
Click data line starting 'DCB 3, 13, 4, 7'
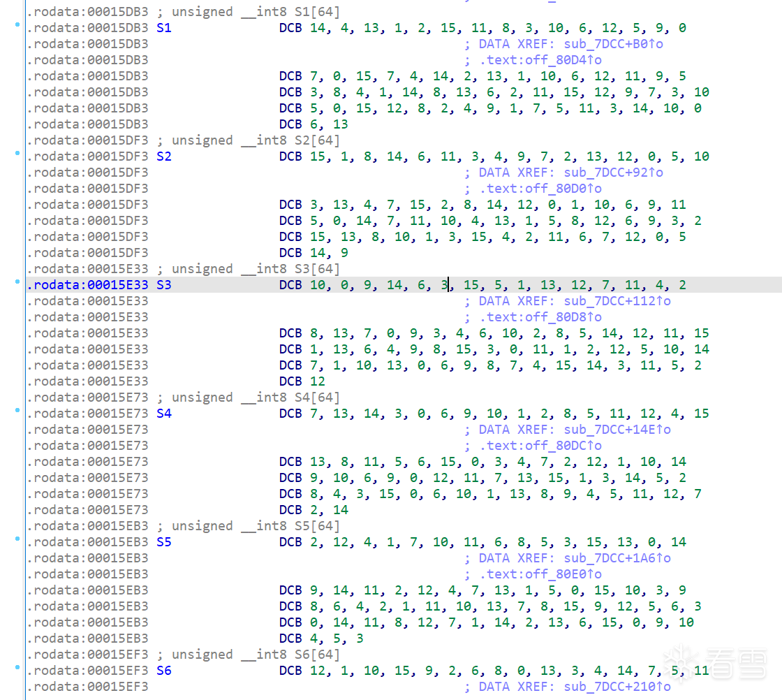[482, 205]
